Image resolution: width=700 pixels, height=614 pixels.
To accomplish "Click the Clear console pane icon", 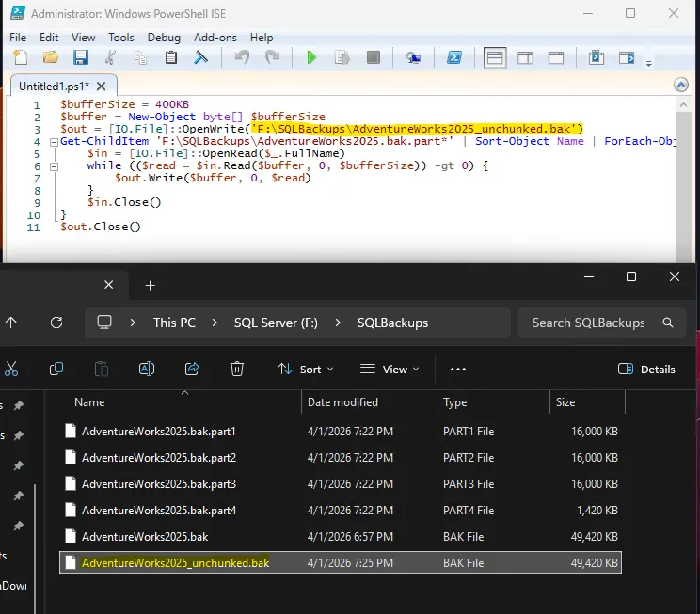I will click(201, 57).
